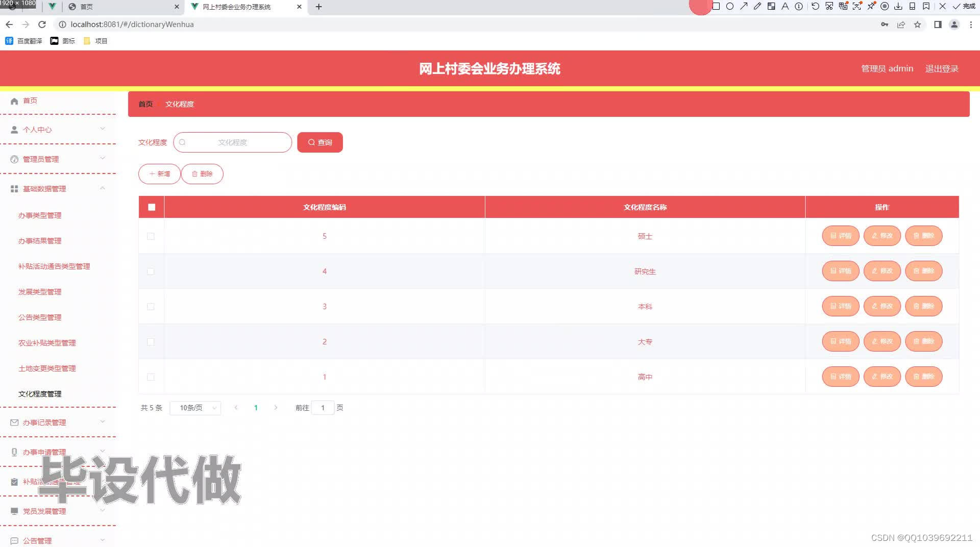Expand the 公告管理 sidebar menu
The height and width of the screenshot is (547, 980).
point(58,540)
